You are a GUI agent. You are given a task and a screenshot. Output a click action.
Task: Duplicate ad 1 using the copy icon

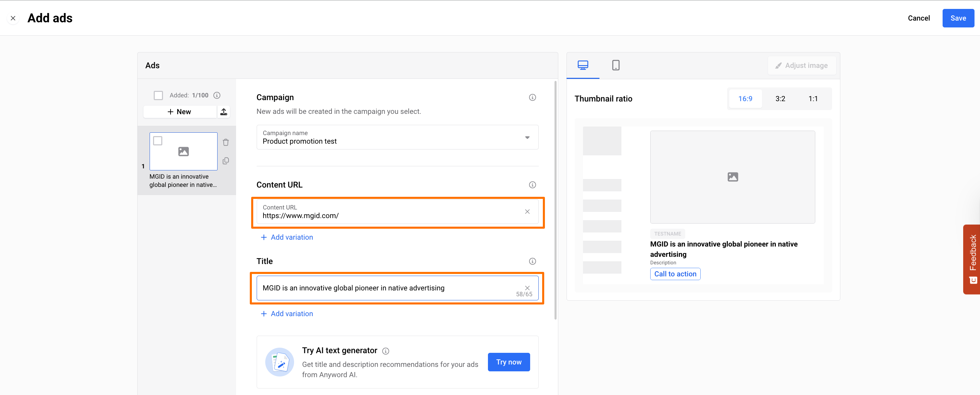(225, 161)
